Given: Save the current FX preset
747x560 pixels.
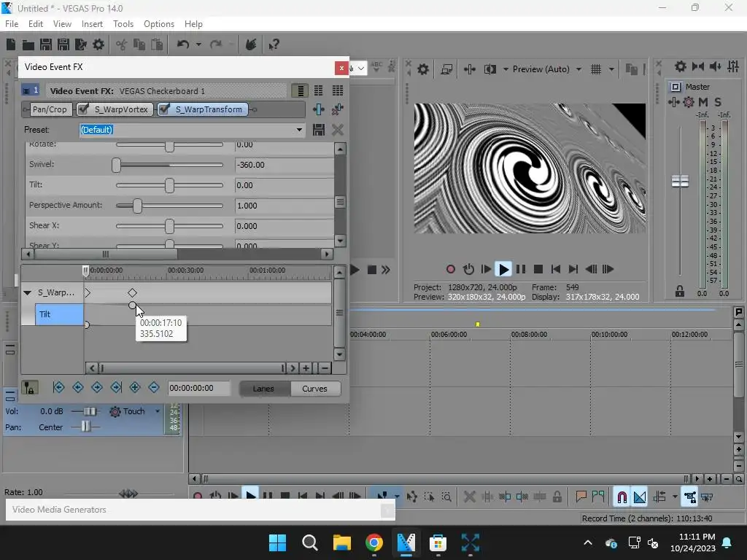Looking at the screenshot, I should (319, 130).
